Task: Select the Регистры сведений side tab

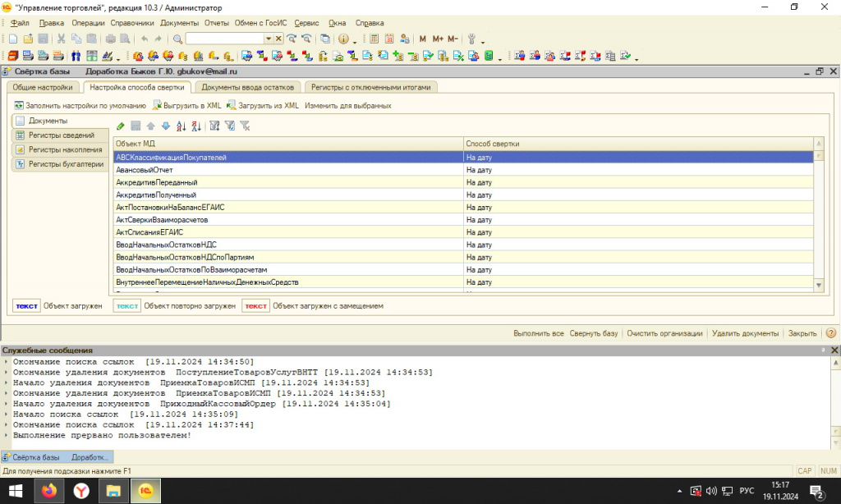Action: pyautogui.click(x=61, y=135)
